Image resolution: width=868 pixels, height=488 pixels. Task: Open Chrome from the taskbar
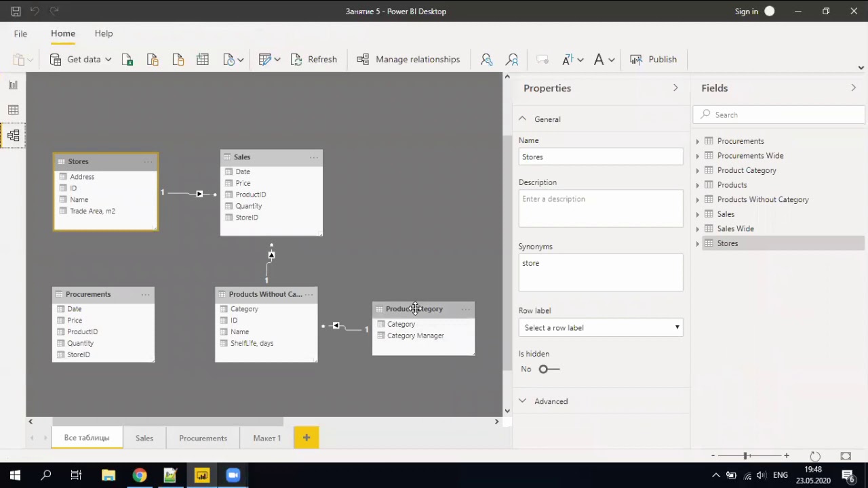(x=139, y=475)
